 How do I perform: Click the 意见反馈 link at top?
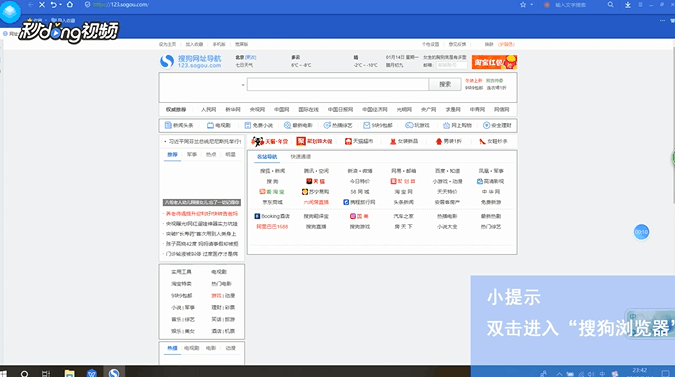click(457, 44)
